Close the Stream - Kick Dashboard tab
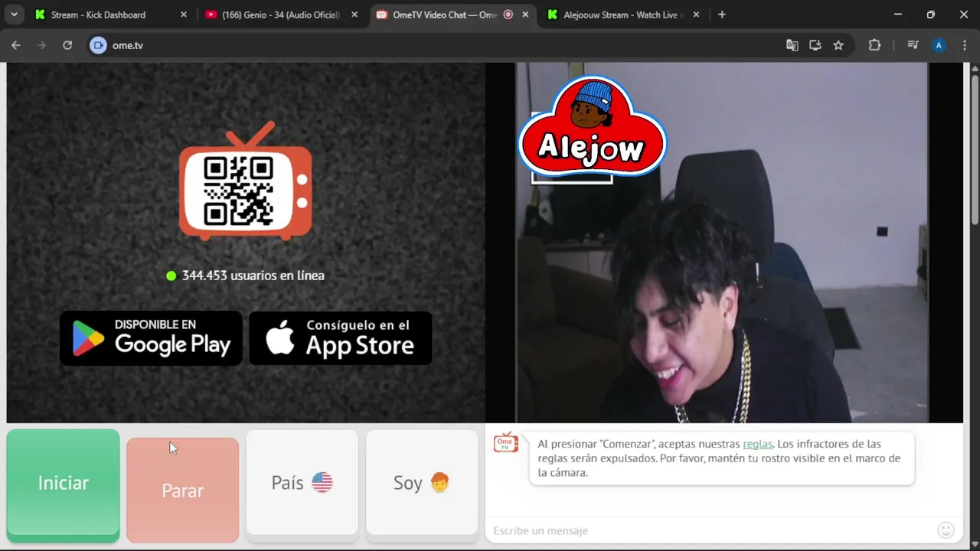The image size is (980, 551). [183, 15]
